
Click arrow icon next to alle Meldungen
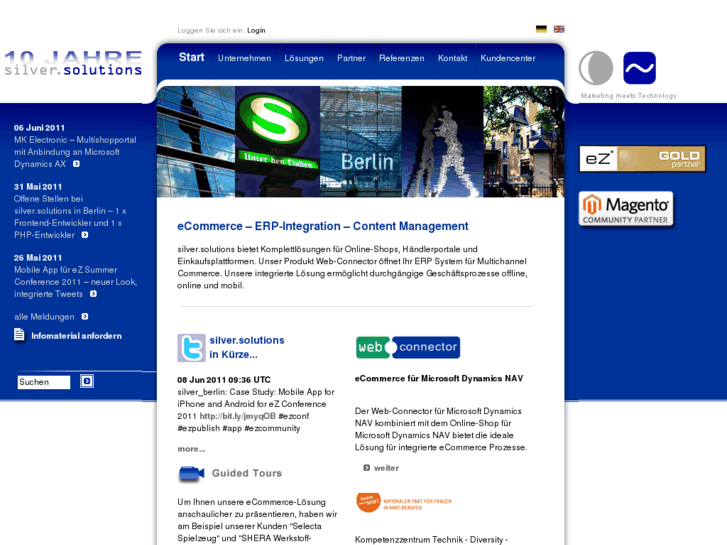coord(85,316)
